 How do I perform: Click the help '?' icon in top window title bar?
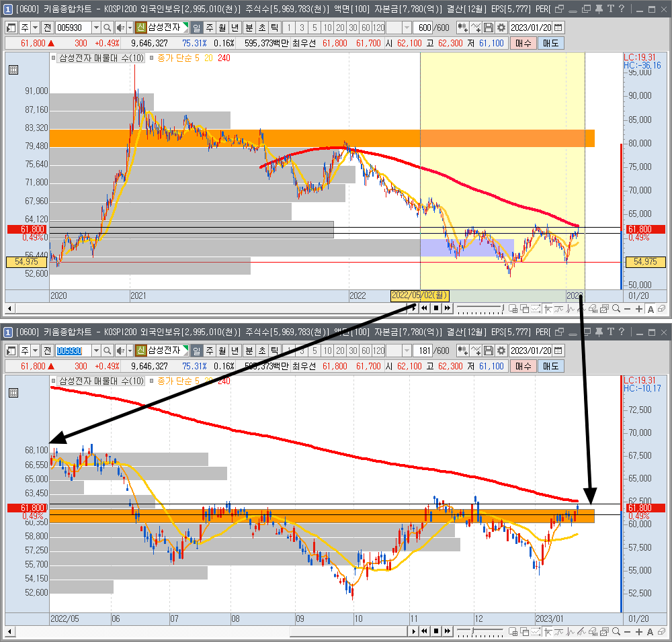pos(622,9)
